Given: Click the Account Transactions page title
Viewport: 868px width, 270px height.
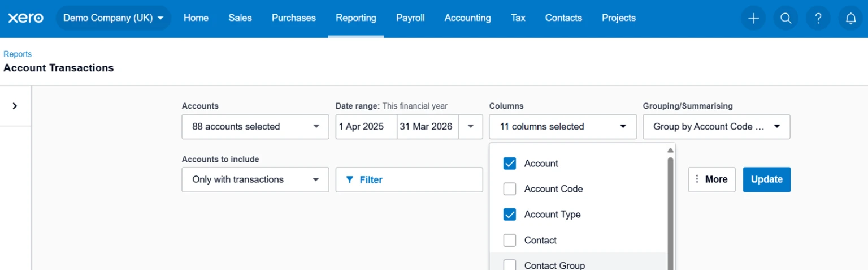Looking at the screenshot, I should tap(59, 68).
